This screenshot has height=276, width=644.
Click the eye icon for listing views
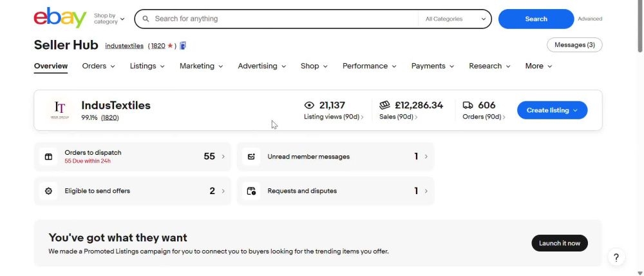click(309, 105)
